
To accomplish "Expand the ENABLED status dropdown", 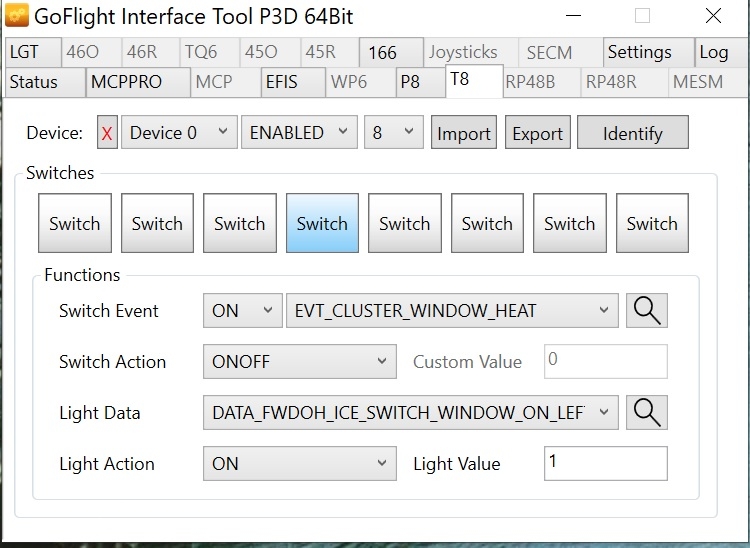I will pos(298,133).
